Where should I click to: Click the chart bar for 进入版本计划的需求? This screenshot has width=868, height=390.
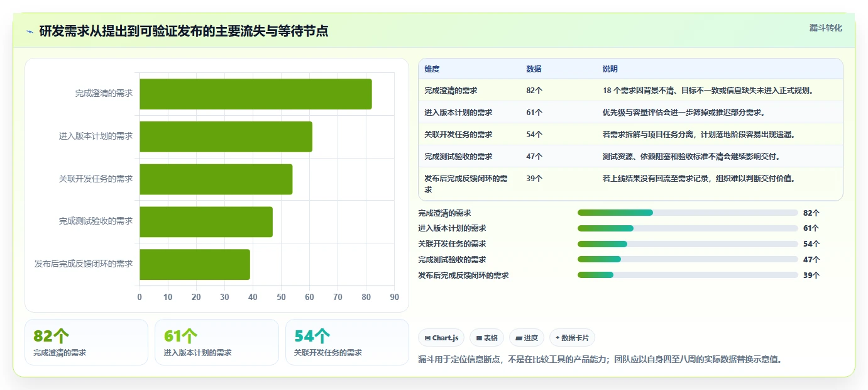tap(226, 136)
